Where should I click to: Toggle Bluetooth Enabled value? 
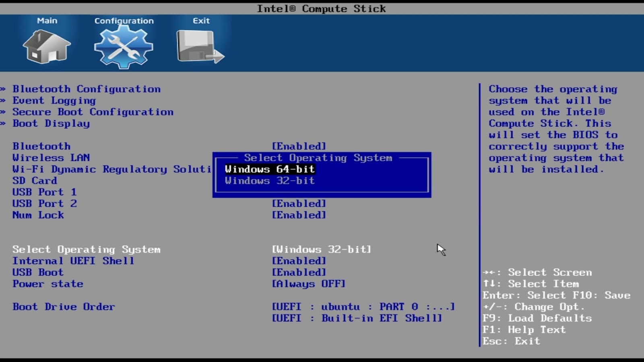pyautogui.click(x=299, y=146)
